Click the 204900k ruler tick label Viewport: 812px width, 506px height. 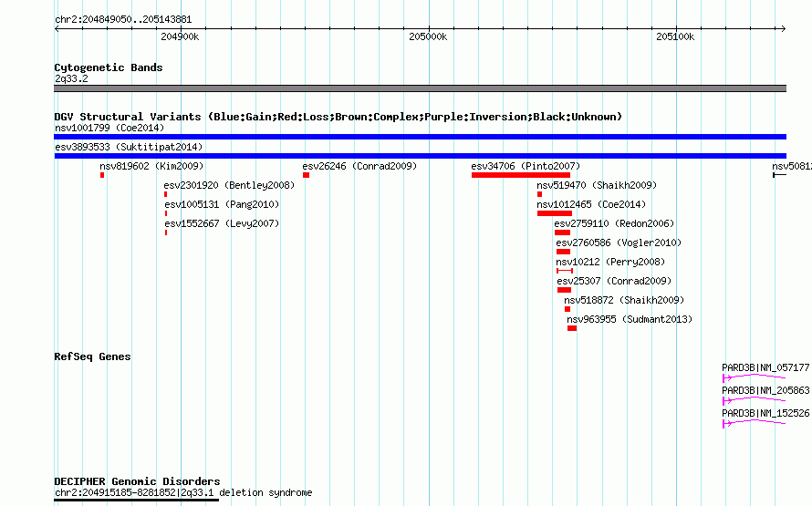pyautogui.click(x=180, y=37)
